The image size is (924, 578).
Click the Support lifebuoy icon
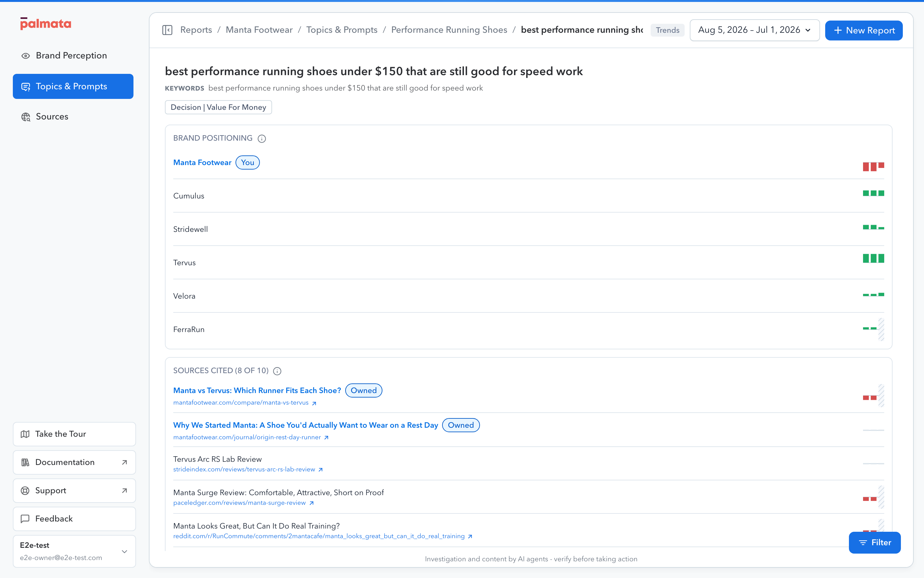point(25,490)
